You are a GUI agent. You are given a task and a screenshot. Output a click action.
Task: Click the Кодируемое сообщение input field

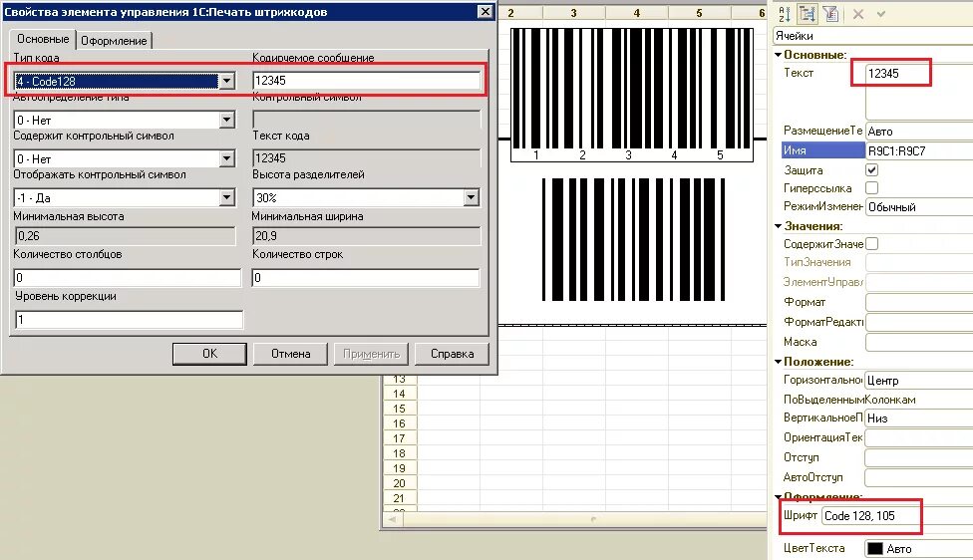[366, 81]
